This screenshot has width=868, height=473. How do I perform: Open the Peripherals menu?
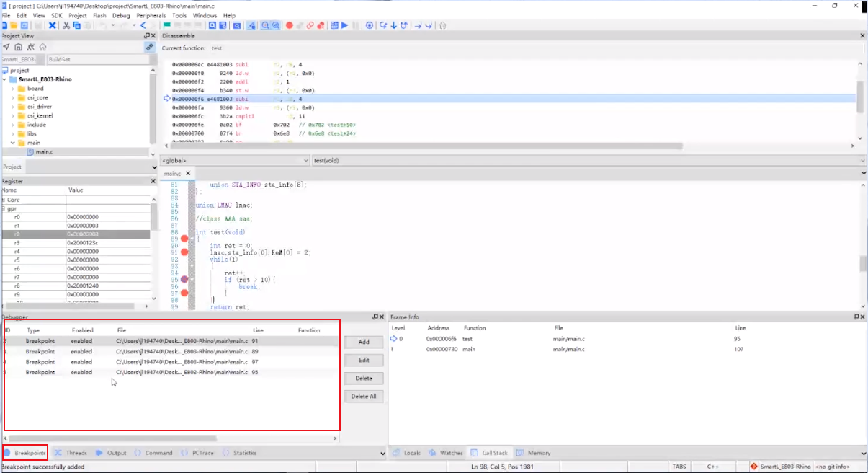pos(151,15)
